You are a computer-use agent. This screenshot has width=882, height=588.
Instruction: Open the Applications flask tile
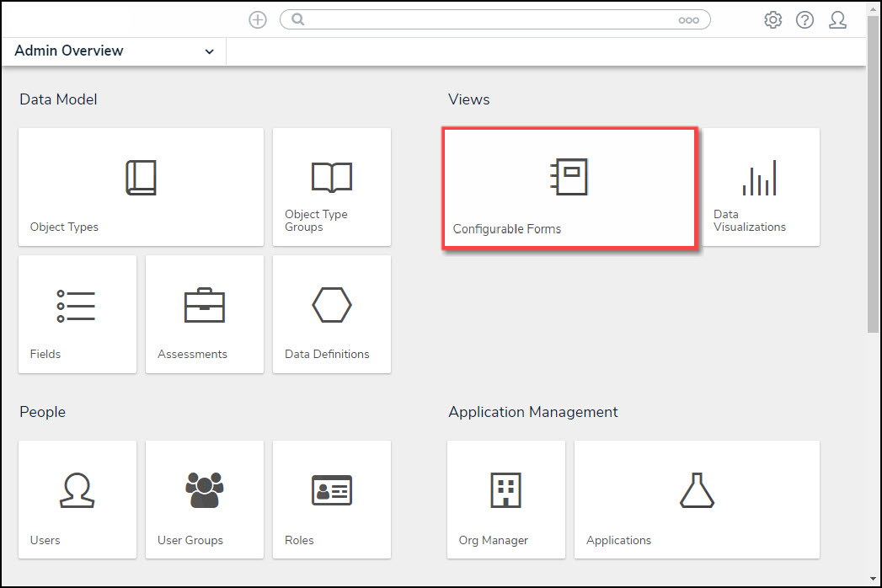pos(696,500)
